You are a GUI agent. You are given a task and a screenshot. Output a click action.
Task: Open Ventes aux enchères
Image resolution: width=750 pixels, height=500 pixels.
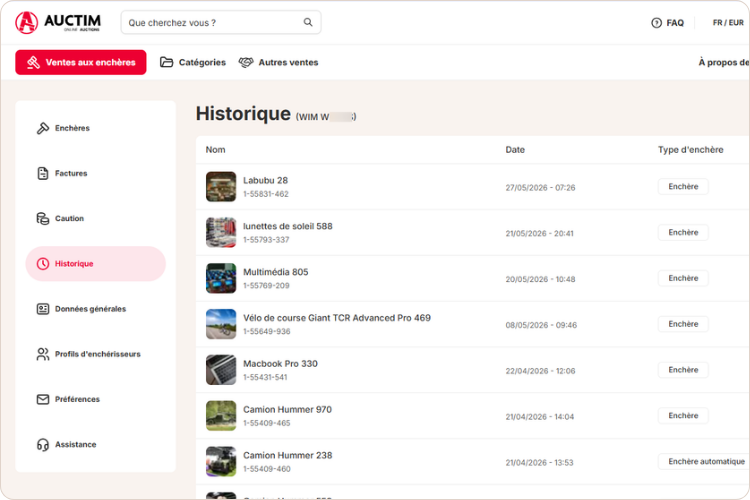[x=81, y=62]
